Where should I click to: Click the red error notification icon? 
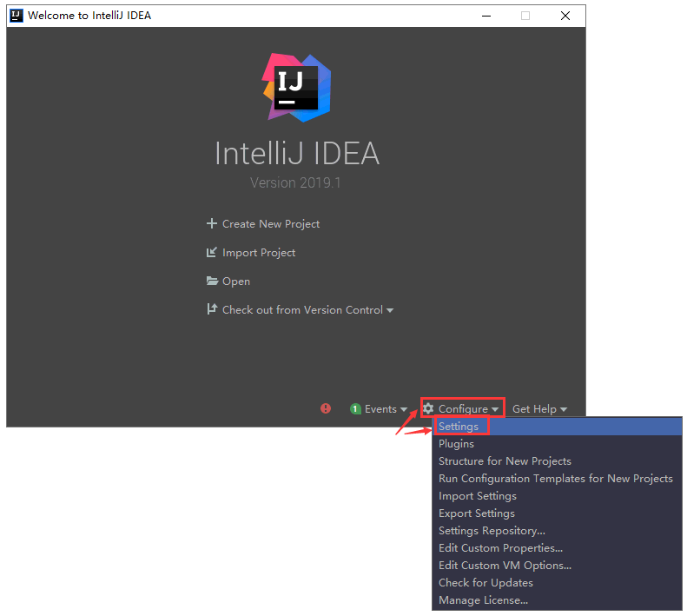point(326,408)
